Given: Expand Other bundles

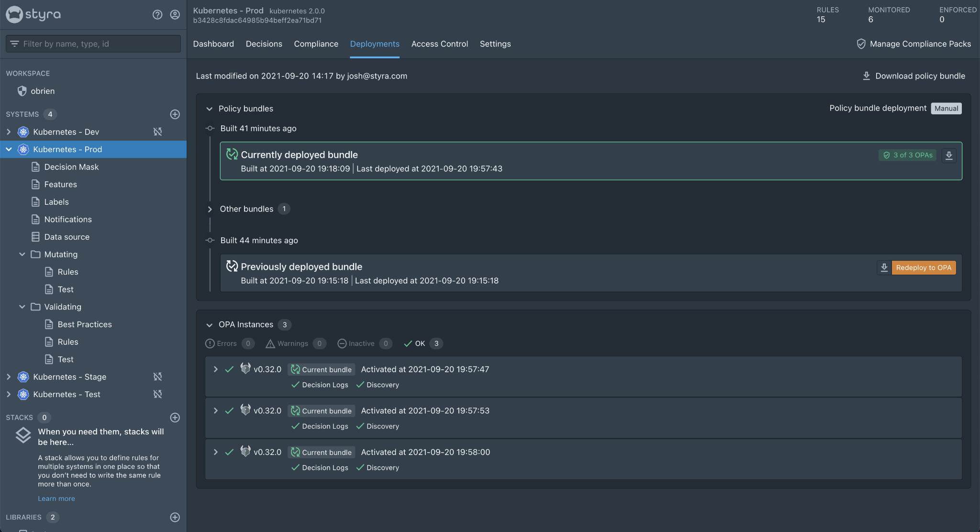Looking at the screenshot, I should pos(210,209).
